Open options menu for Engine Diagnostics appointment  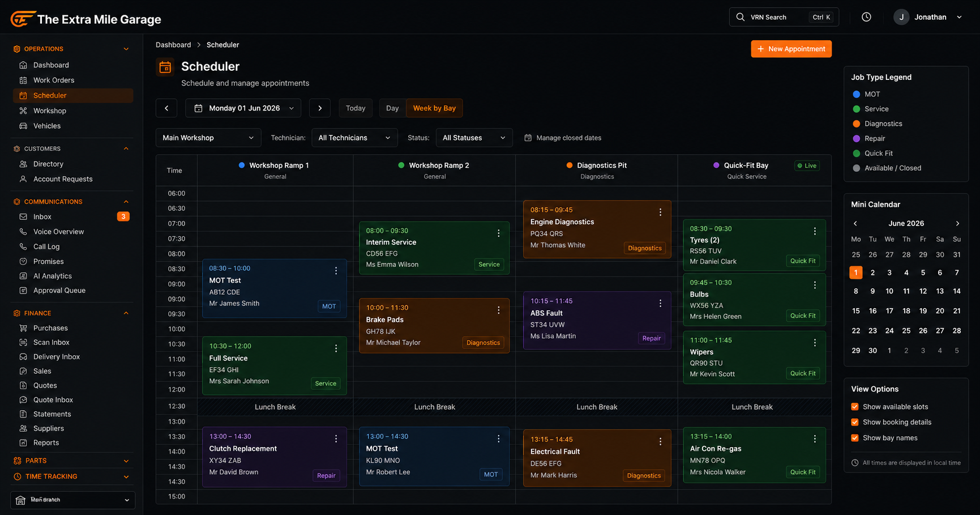point(660,212)
